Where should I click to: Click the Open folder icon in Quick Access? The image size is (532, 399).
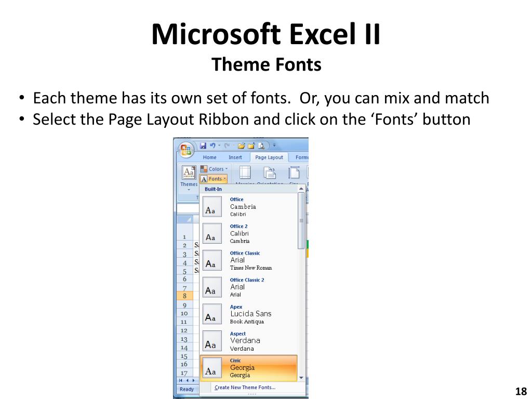click(x=241, y=146)
